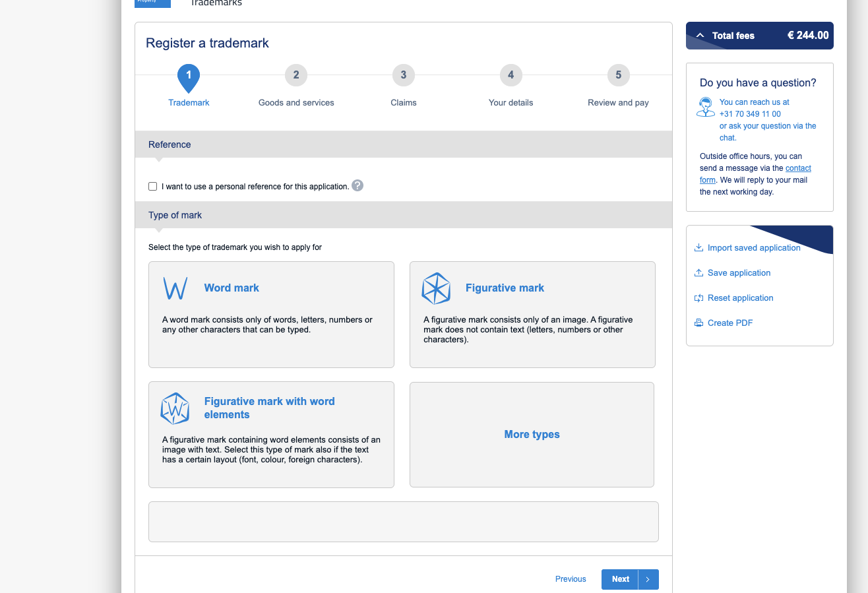The image size is (868, 593).
Task: Open the More types options card
Action: point(532,435)
